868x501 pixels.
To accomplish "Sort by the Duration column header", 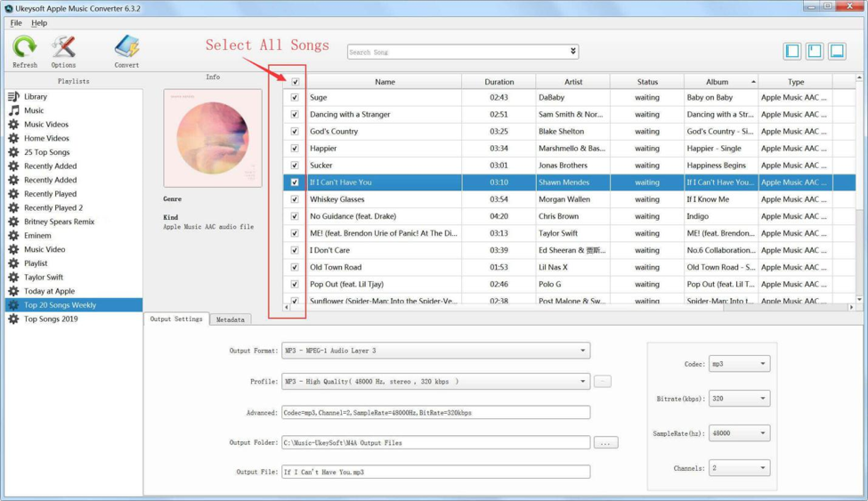I will click(x=499, y=81).
